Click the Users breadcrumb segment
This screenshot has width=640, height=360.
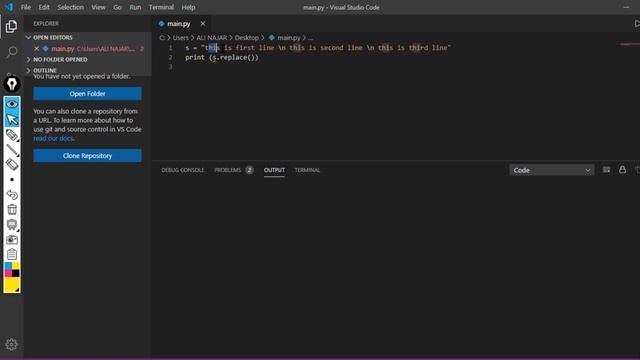180,38
